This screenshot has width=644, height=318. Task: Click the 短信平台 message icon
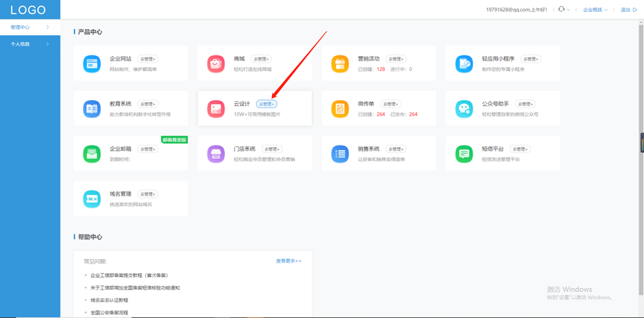(464, 154)
